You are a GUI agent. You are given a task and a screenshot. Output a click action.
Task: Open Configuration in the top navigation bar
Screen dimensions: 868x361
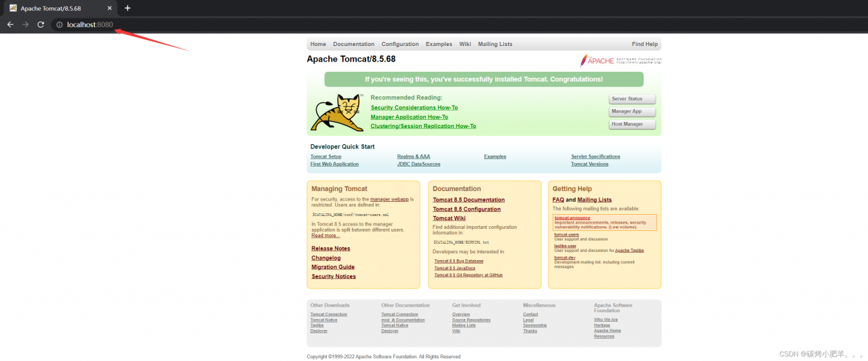pos(400,44)
